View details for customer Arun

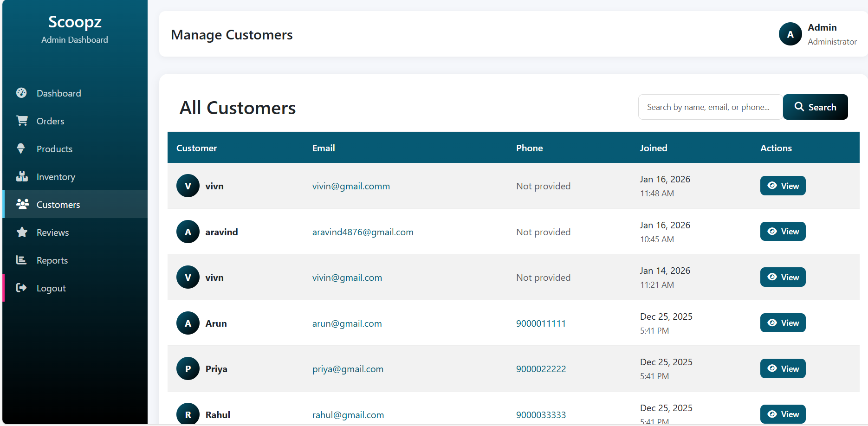tap(783, 323)
